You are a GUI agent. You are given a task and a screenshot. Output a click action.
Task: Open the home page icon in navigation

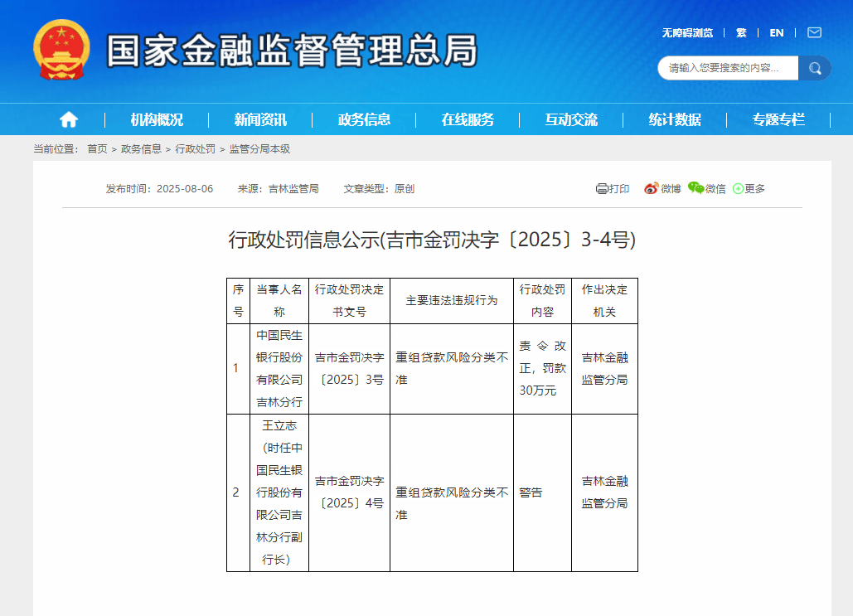69,119
